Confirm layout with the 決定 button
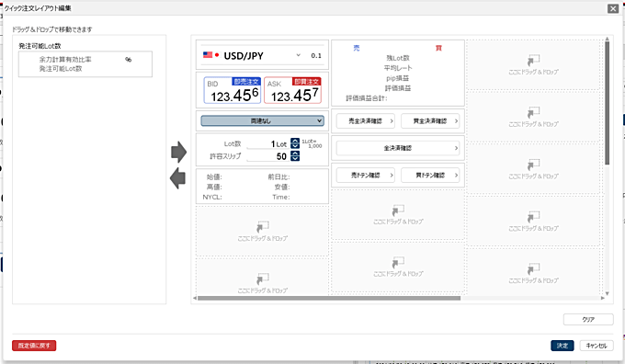Screen dimensions: 625x364 (562, 346)
